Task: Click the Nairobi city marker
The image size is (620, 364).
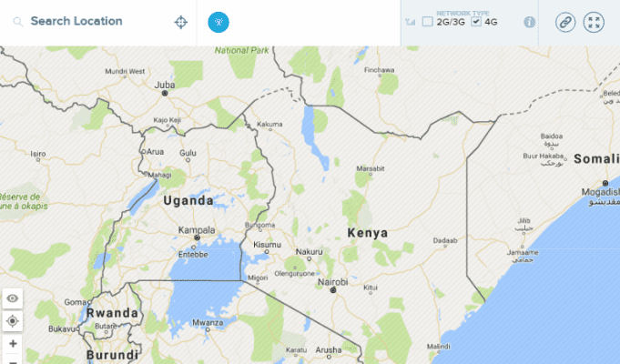Action: [x=333, y=290]
